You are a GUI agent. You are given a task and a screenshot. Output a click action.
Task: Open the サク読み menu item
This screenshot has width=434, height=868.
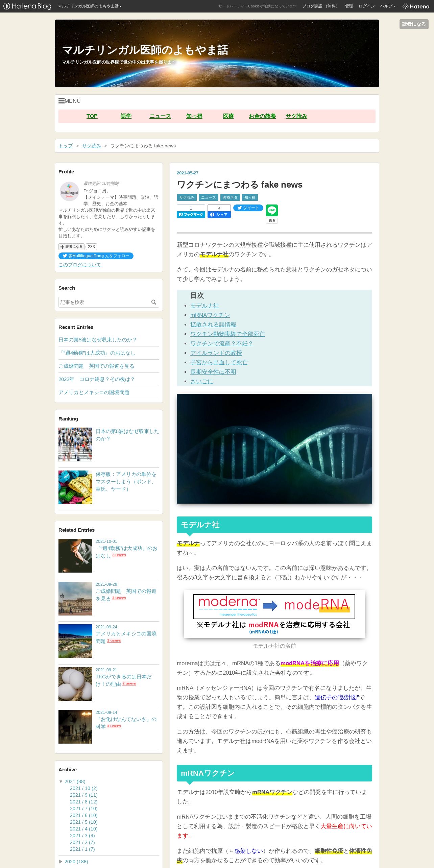click(x=296, y=116)
